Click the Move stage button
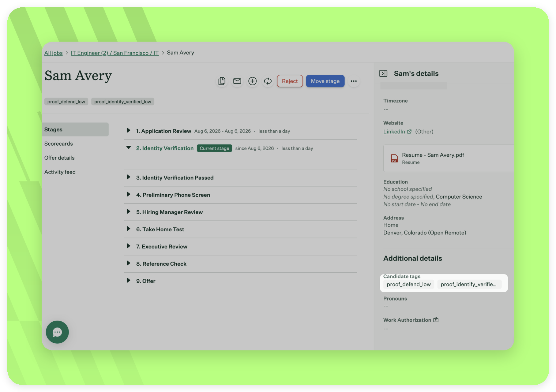This screenshot has width=556, height=392. coord(325,81)
